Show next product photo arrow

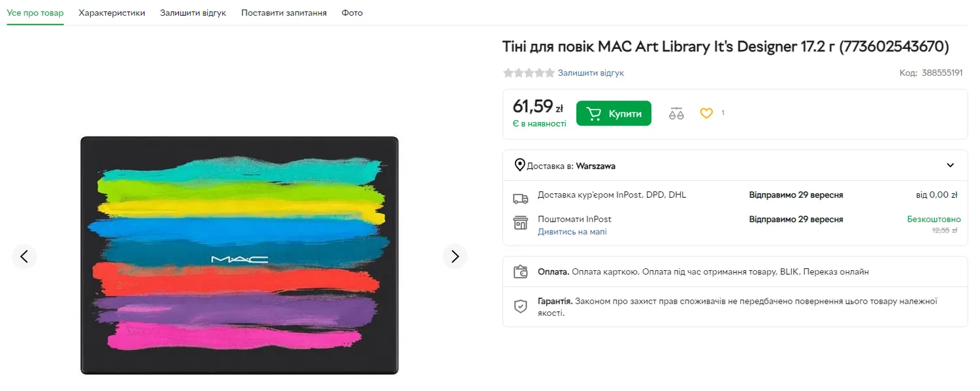pos(455,257)
